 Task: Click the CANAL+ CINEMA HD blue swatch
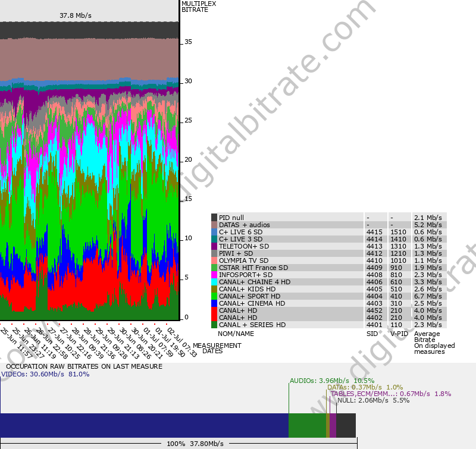pos(214,303)
